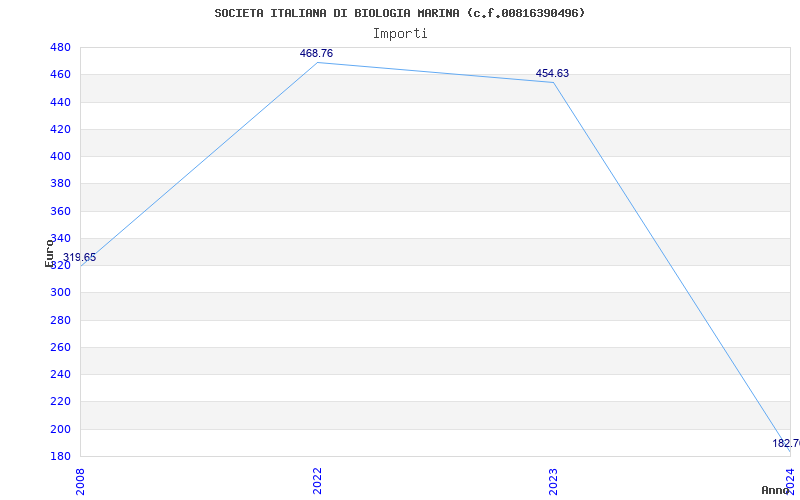
Task: Select the 319.65 data point label
Action: pos(80,258)
